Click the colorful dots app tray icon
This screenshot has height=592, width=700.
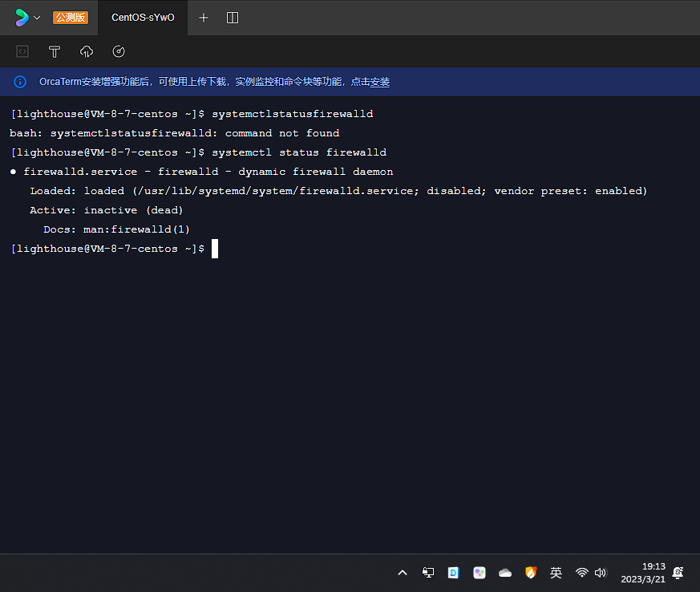click(x=479, y=573)
